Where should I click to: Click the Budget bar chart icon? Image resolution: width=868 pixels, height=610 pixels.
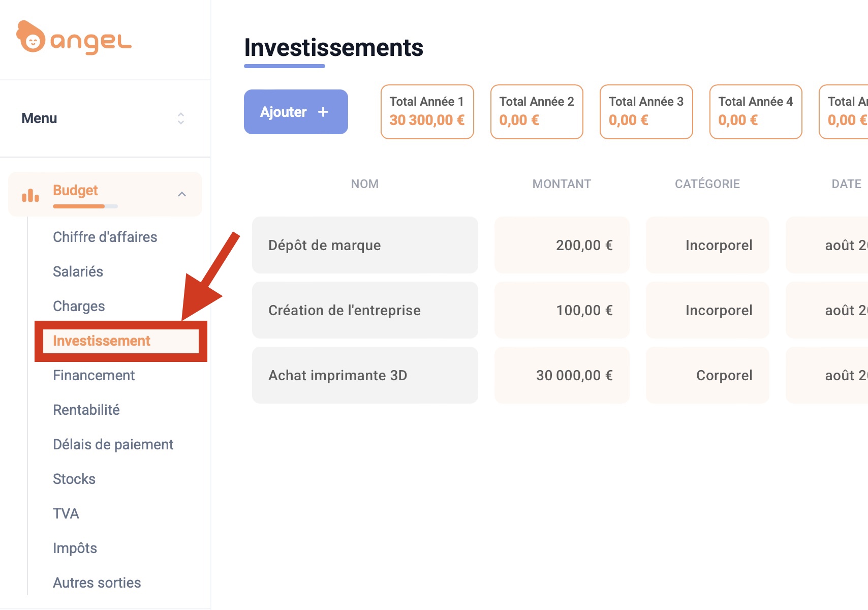(x=30, y=195)
